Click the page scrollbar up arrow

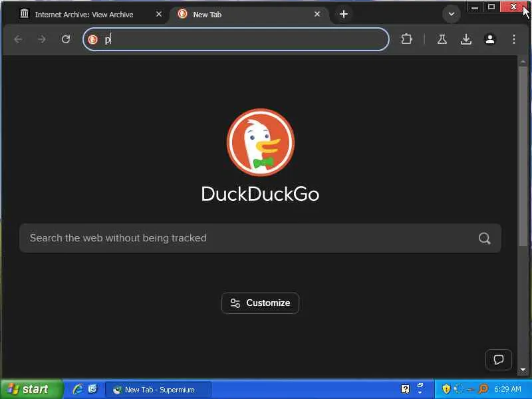tap(523, 62)
